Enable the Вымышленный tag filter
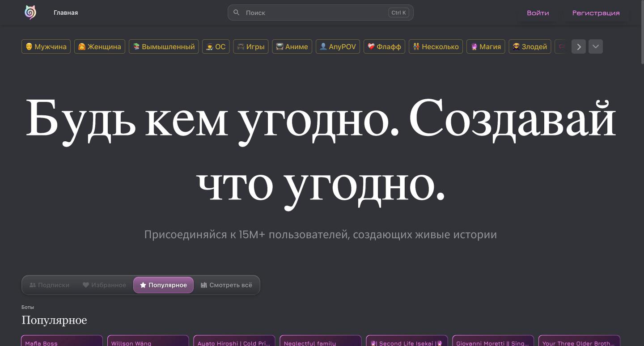 (164, 46)
